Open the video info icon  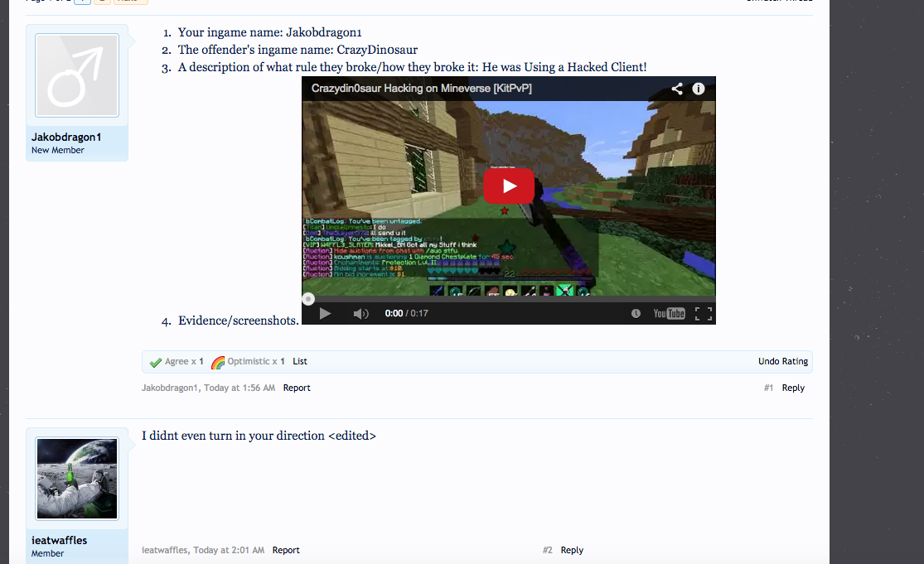[x=699, y=89]
